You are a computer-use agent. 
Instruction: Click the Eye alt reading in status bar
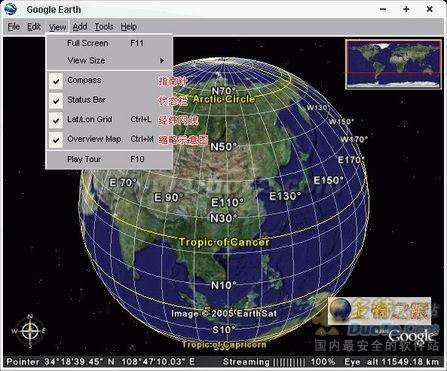pyautogui.click(x=392, y=362)
